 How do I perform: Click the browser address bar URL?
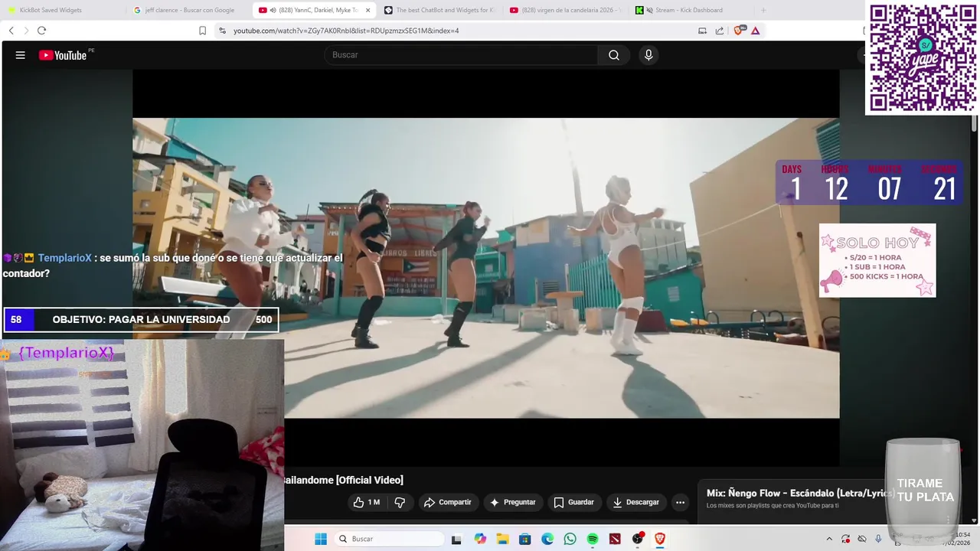click(346, 31)
